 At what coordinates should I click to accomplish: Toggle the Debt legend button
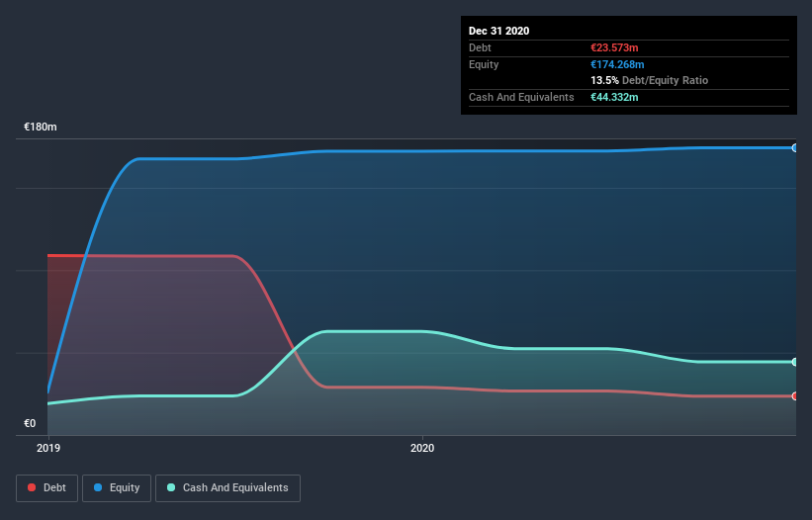pyautogui.click(x=47, y=488)
